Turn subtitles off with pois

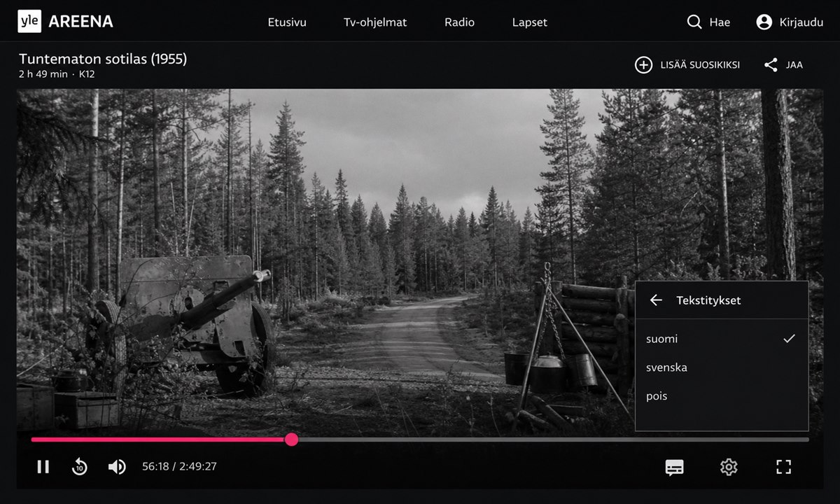click(722, 396)
